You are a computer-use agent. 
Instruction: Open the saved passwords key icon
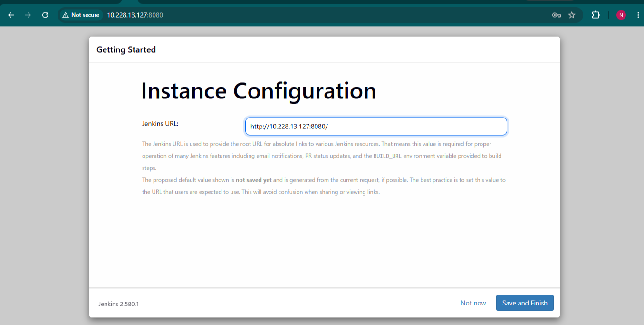click(x=557, y=15)
